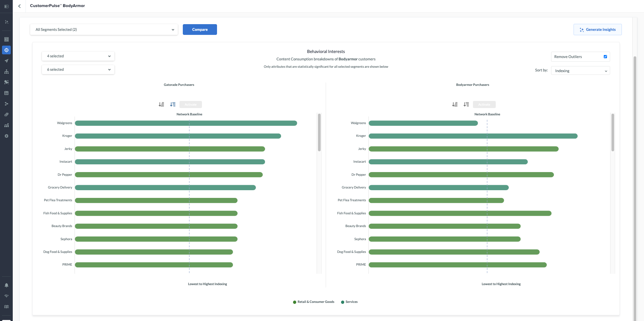Click the Gatorade Purchasers heading
The height and width of the screenshot is (321, 644).
coord(179,85)
